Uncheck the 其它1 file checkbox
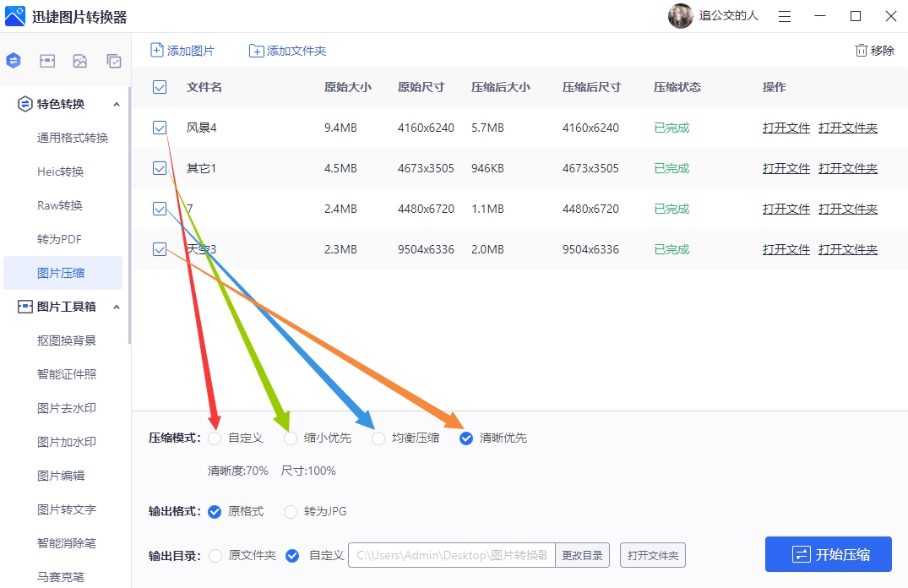Screen dimensions: 908x588 click(x=160, y=168)
